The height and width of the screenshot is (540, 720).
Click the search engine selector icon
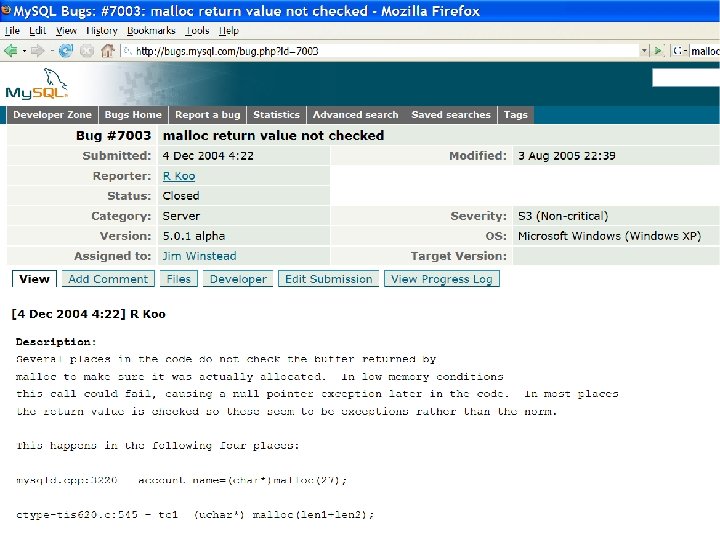[680, 51]
